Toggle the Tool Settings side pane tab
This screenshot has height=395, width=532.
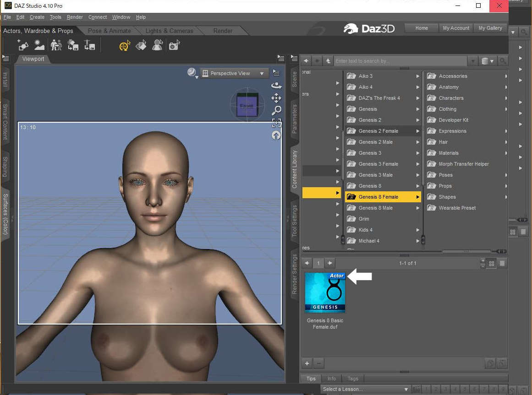294,221
